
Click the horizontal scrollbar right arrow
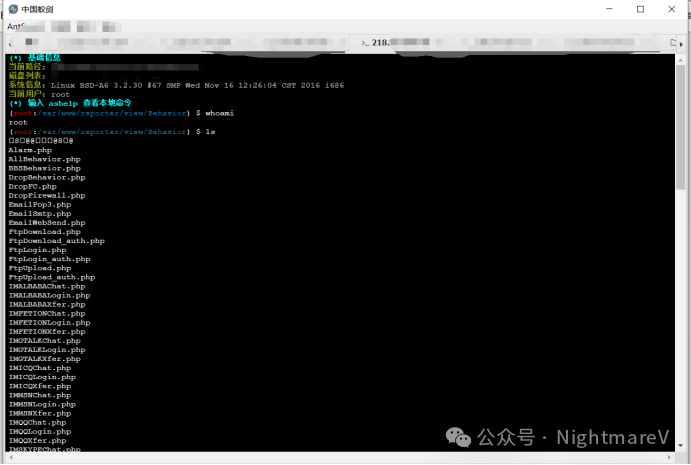coord(670,458)
